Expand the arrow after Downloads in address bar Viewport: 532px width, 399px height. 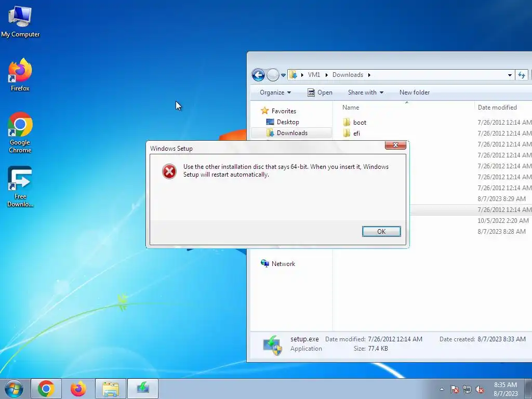pos(369,75)
